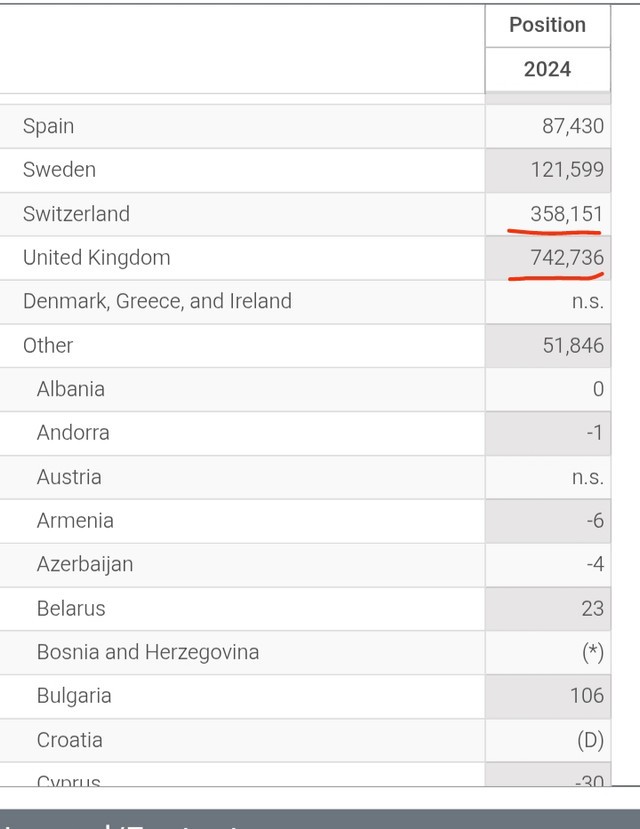Click the Switzerland row label
Image resolution: width=640 pixels, height=829 pixels.
(x=76, y=214)
